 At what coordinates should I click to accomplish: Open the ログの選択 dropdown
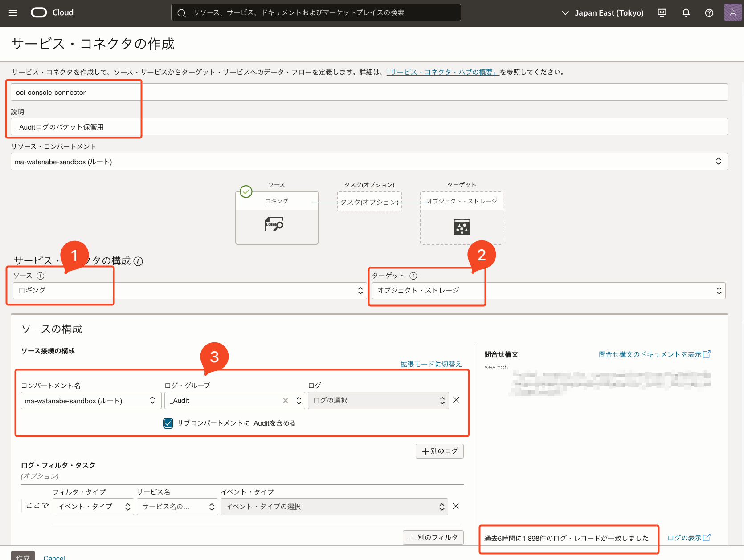click(378, 400)
